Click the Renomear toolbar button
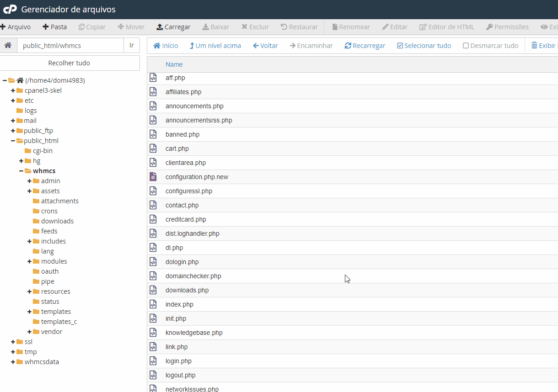Screen dimensions: 558x392 351,27
